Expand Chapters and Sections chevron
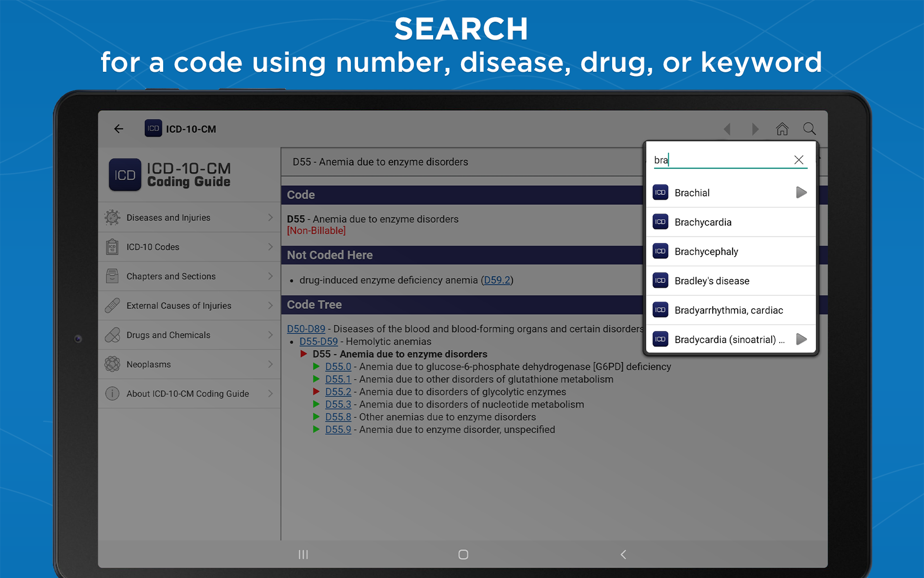924x578 pixels. (270, 276)
